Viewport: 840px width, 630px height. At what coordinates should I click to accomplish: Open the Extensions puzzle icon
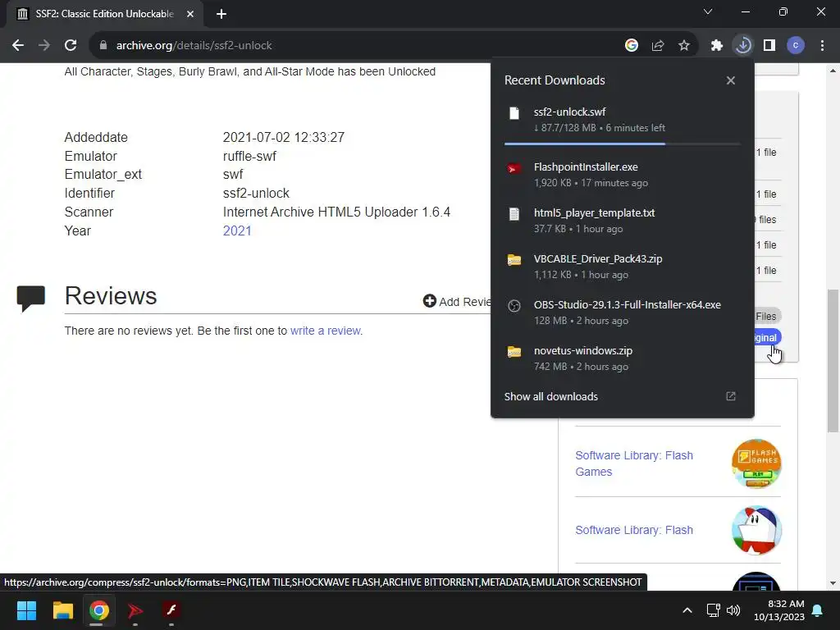coord(717,46)
